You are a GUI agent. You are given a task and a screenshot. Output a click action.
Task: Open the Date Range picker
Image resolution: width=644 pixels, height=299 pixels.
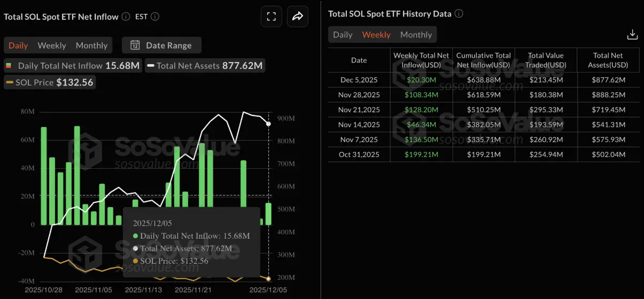point(161,45)
